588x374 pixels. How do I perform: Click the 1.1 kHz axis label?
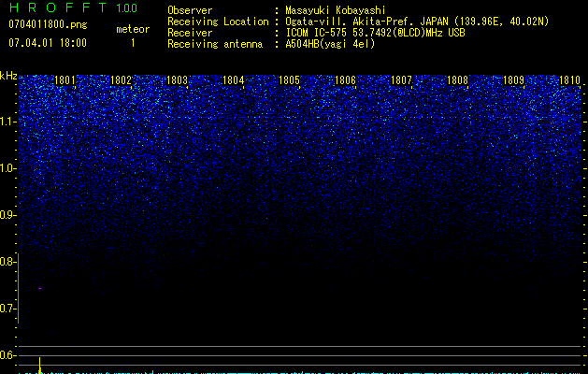click(x=7, y=122)
